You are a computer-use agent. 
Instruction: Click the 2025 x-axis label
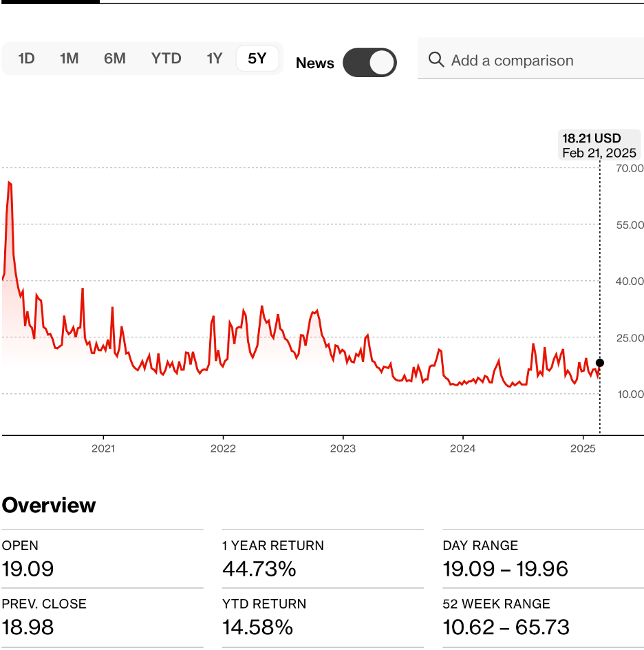point(583,448)
